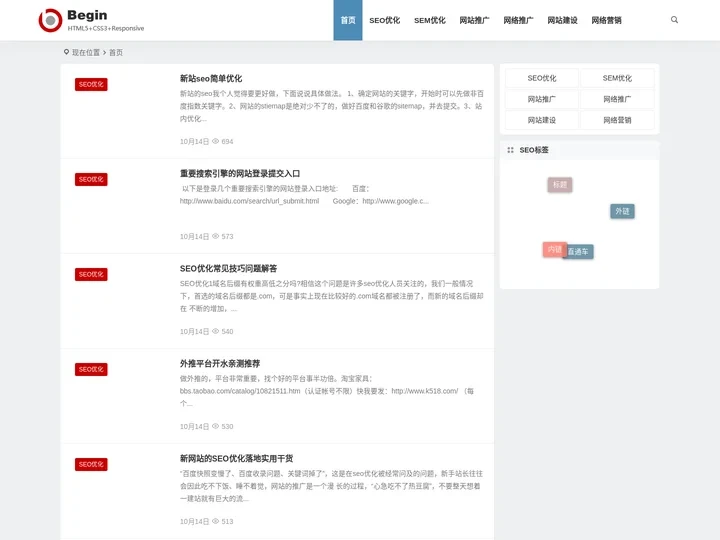Select 网站建设 in sidebar category grid
The width and height of the screenshot is (720, 540).
[542, 120]
